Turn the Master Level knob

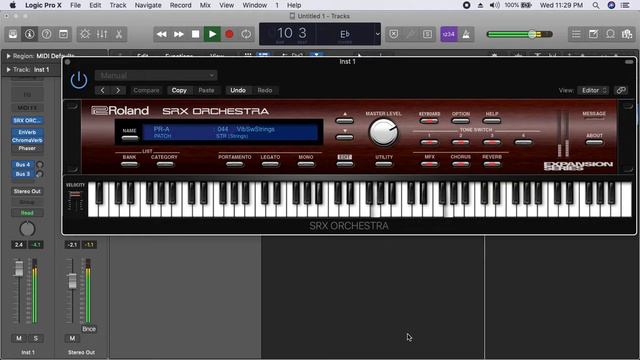point(383,133)
